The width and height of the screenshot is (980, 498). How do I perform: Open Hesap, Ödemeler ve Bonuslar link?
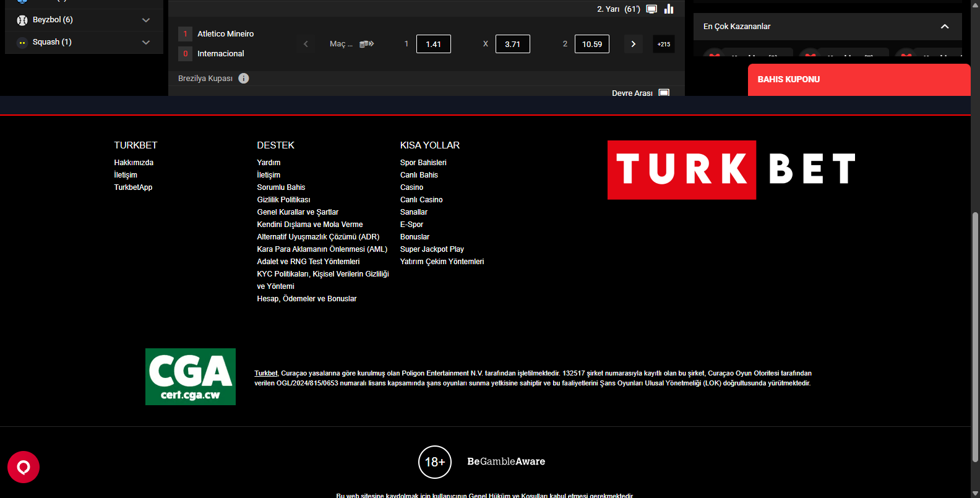click(307, 299)
